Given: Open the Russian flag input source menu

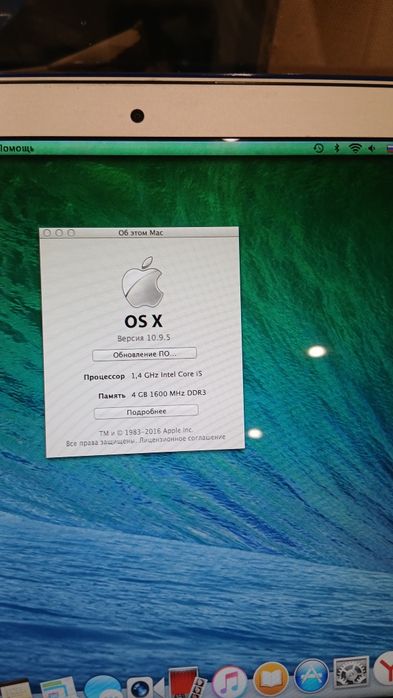Looking at the screenshot, I should click(390, 148).
